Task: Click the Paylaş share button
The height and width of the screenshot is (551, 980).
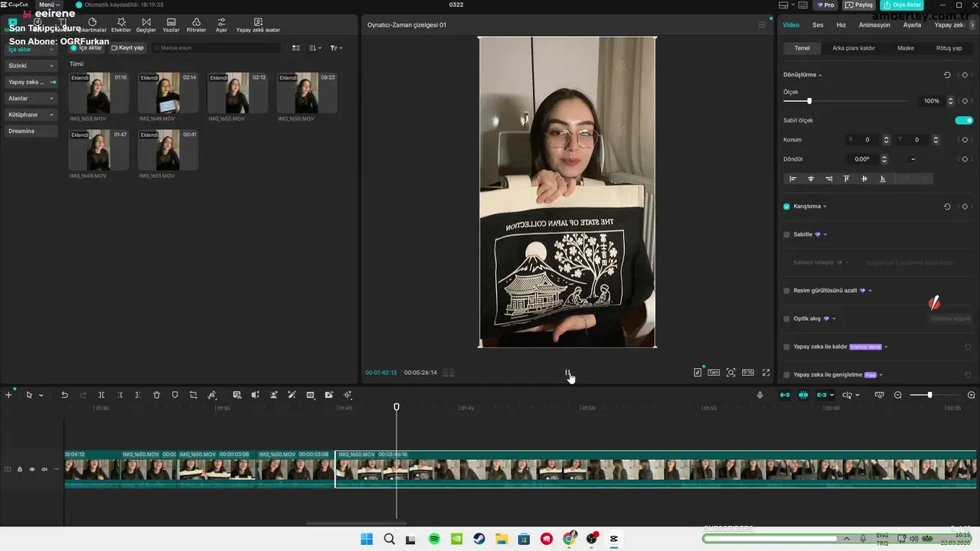Action: (x=859, y=5)
